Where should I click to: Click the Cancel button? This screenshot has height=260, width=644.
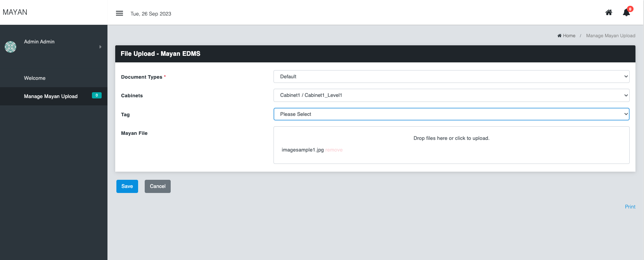pos(158,186)
